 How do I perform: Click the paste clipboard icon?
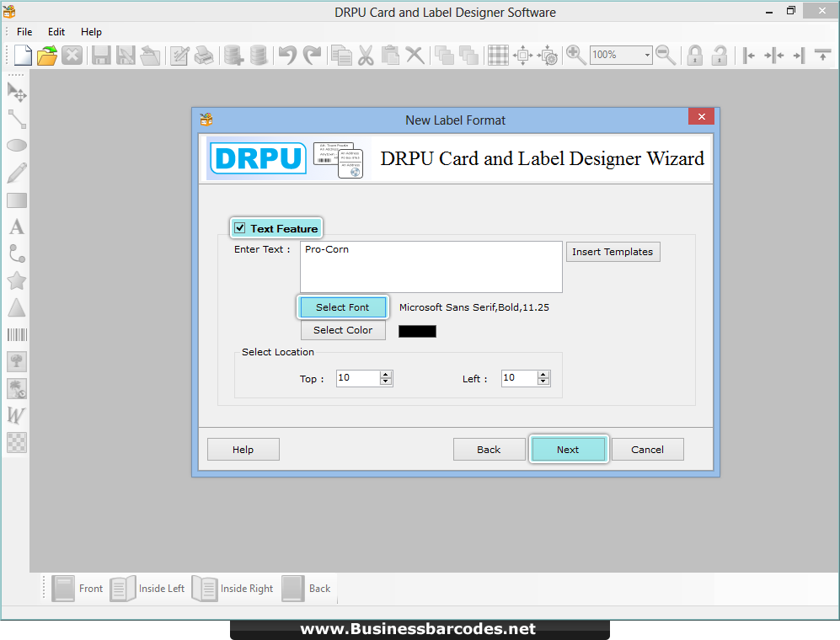tap(391, 56)
